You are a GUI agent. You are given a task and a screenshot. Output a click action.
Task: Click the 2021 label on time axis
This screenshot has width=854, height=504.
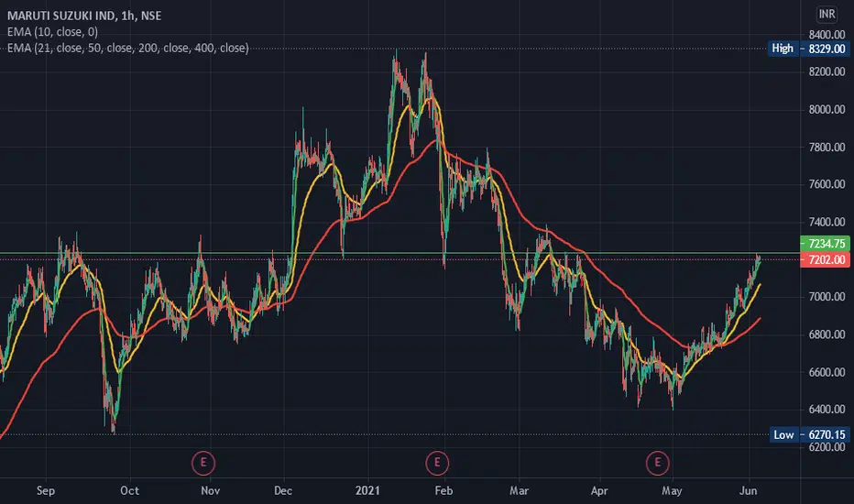pos(367,491)
